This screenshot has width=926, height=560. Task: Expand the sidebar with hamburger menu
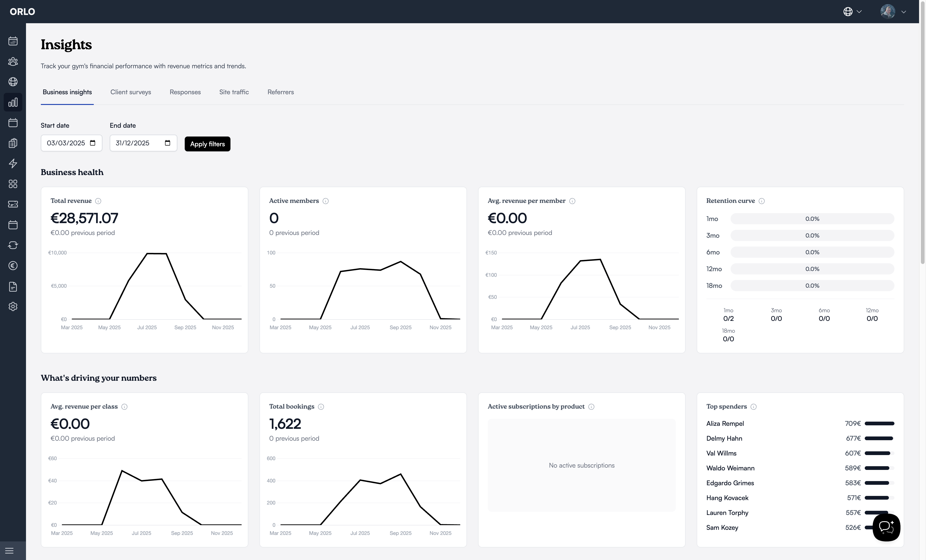9,551
